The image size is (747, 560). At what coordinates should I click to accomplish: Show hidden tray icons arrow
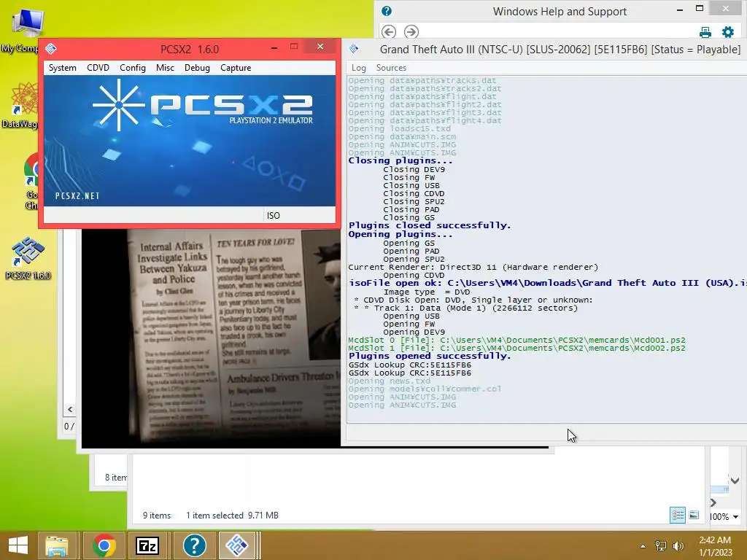click(x=643, y=546)
